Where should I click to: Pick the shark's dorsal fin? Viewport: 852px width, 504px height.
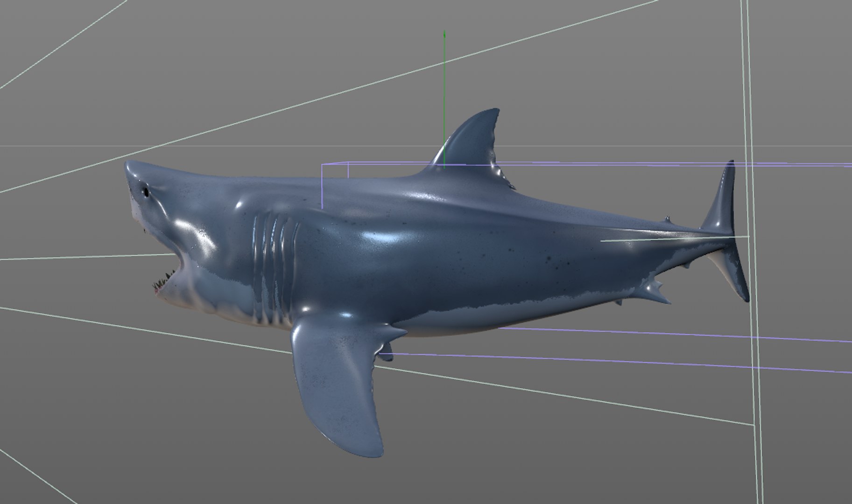coord(472,148)
